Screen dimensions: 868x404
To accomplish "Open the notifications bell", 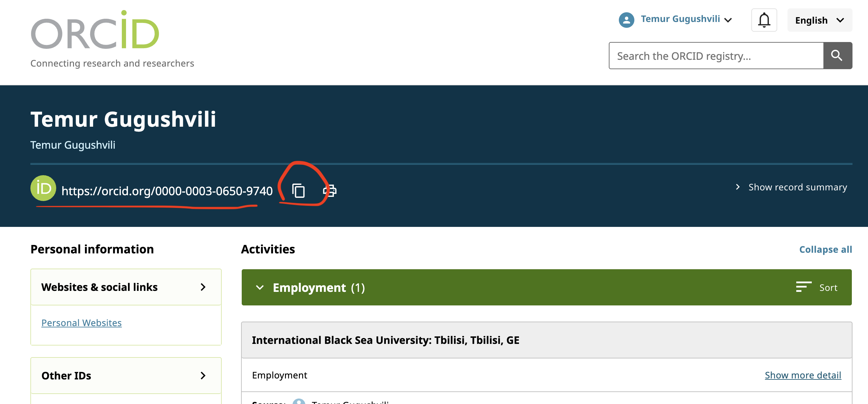I will [764, 20].
